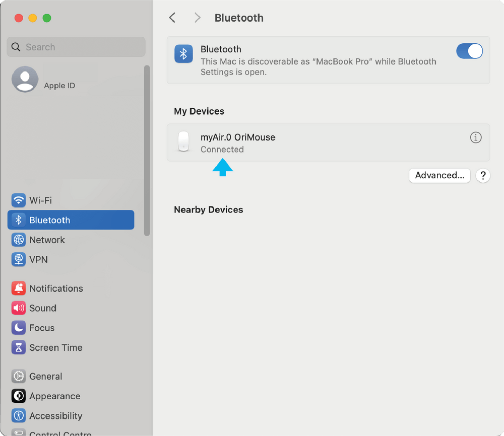This screenshot has width=504, height=436.
Task: Open Sound settings speaker icon
Action: [19, 308]
